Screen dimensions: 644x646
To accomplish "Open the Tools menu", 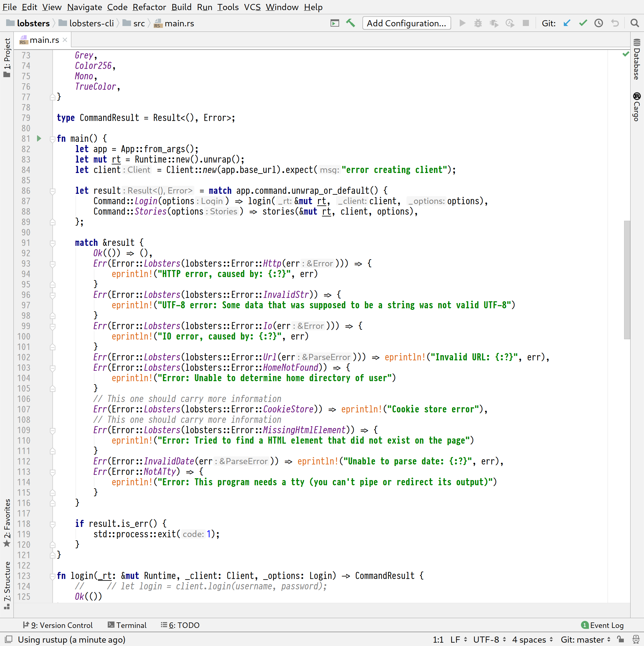I will (x=228, y=7).
